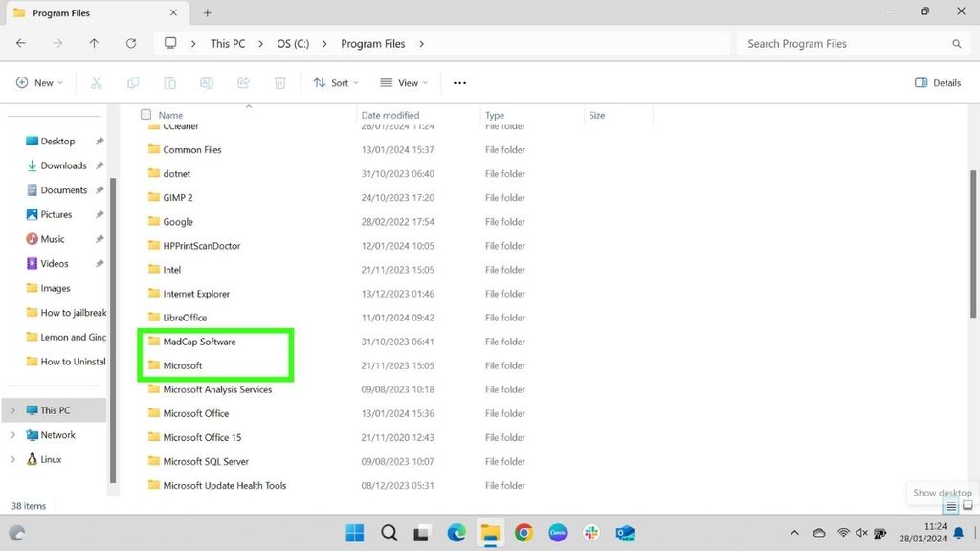Open the View dropdown menu

(x=404, y=83)
